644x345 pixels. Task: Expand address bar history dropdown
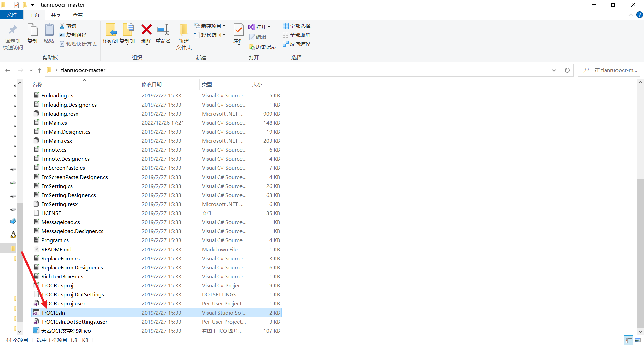pyautogui.click(x=554, y=70)
